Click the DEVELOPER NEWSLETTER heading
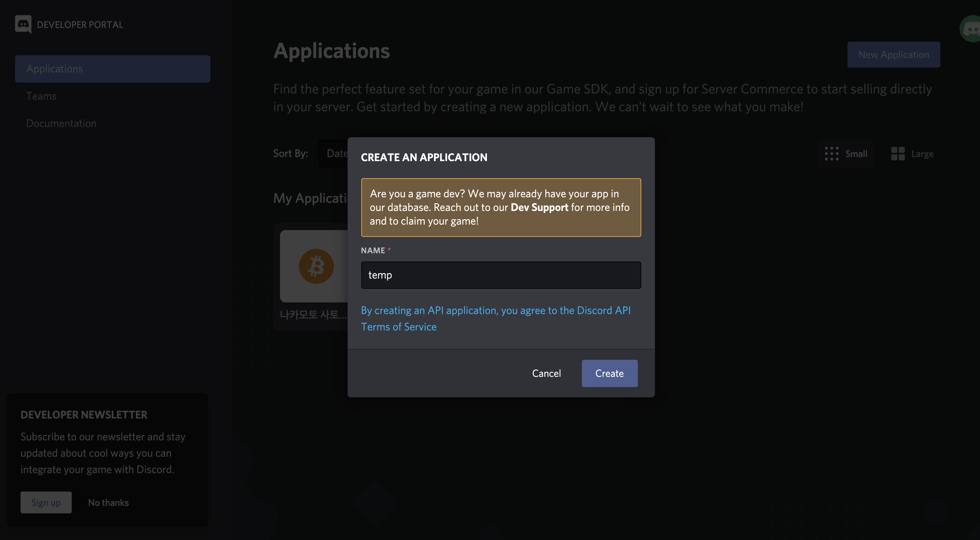Viewport: 980px width, 540px height. 84,415
